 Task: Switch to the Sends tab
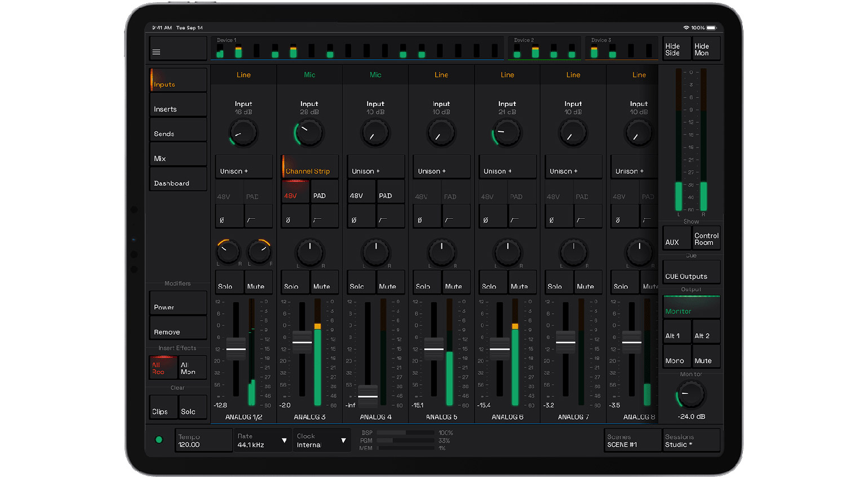(178, 131)
